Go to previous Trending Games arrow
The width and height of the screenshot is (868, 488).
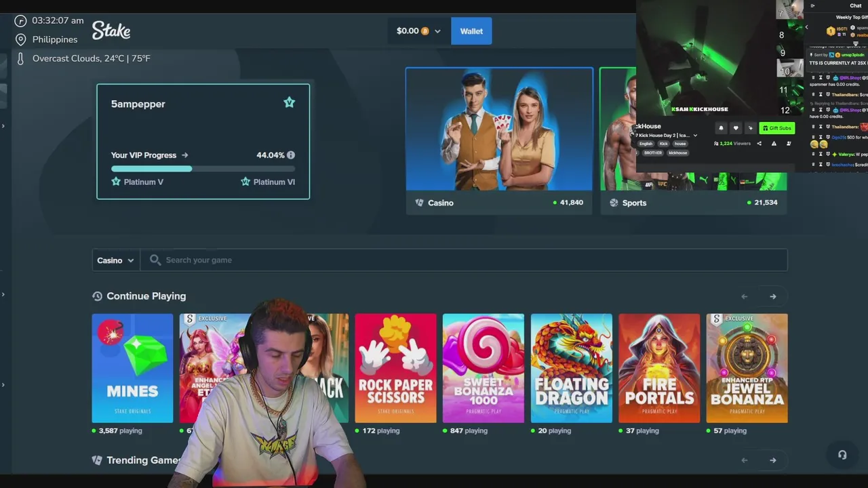pos(745,460)
